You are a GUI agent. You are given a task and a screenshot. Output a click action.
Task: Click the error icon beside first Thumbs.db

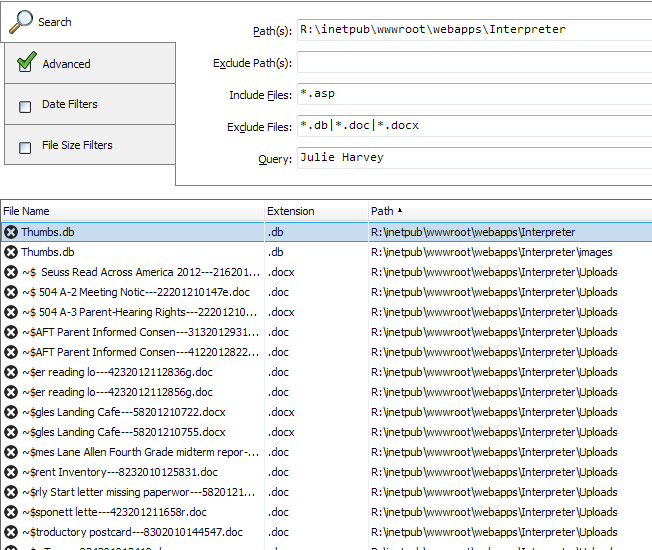[x=11, y=232]
